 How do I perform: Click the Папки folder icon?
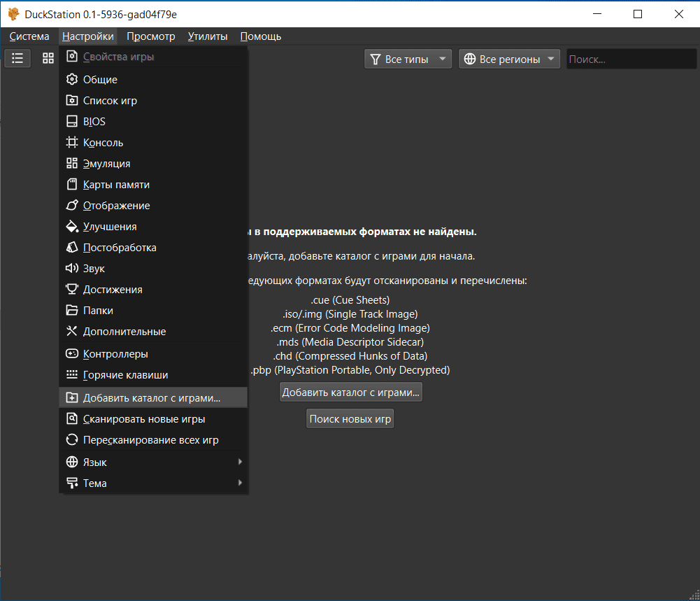point(72,310)
